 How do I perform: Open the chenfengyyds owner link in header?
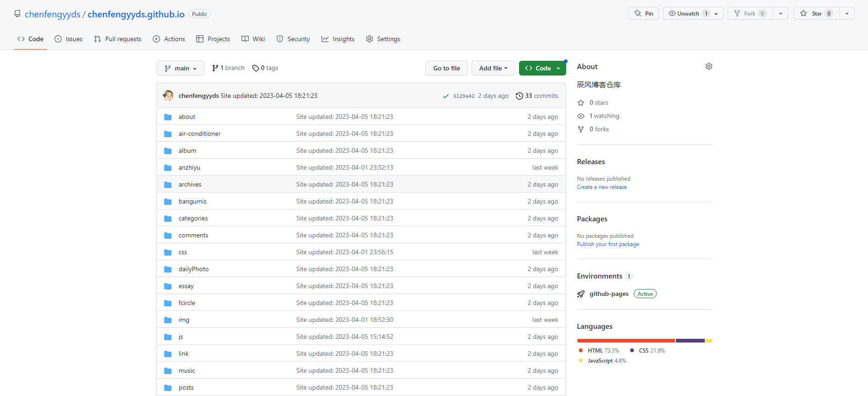pyautogui.click(x=53, y=14)
